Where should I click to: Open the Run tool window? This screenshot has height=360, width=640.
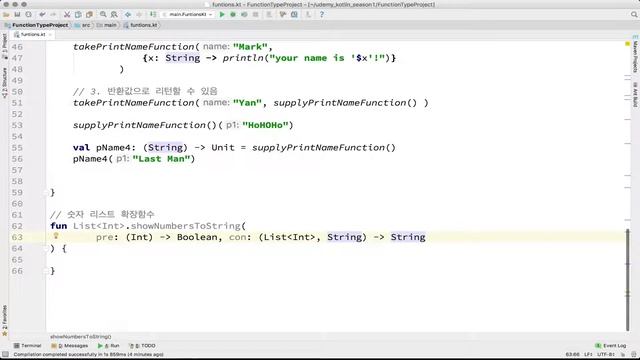[109, 346]
